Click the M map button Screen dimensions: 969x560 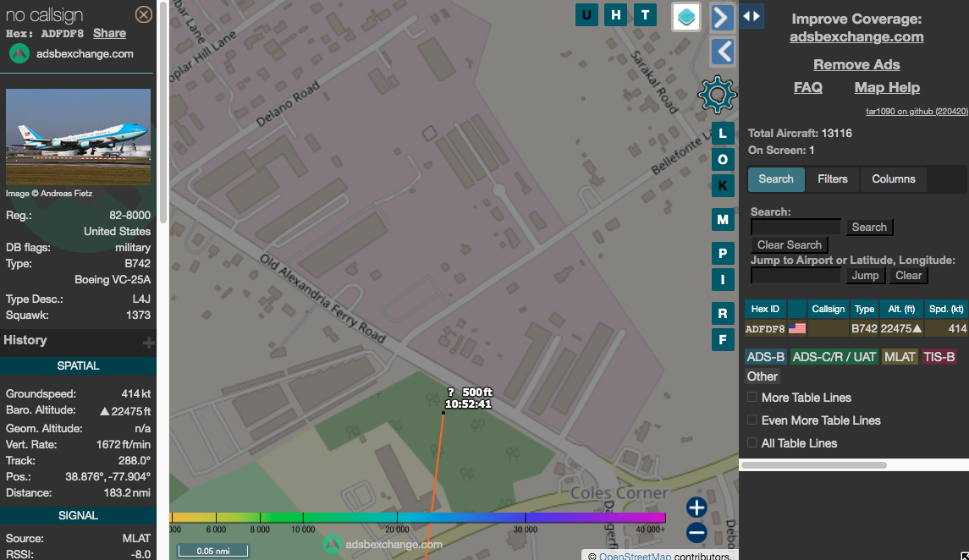click(x=723, y=219)
